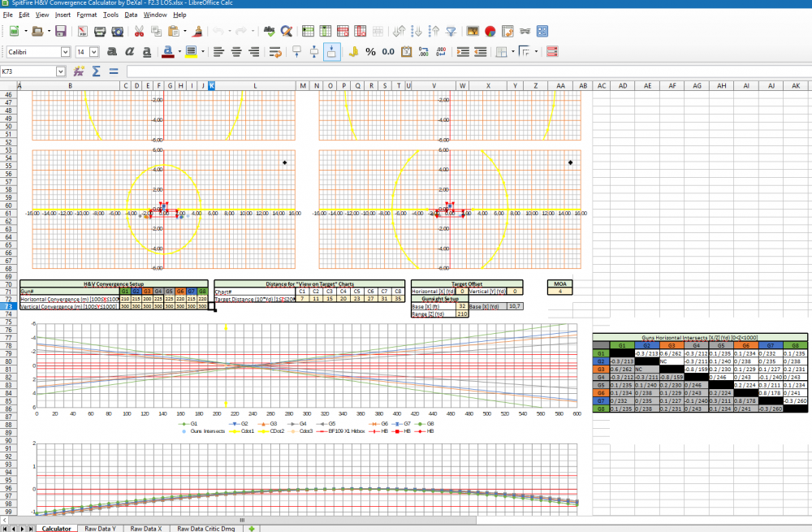Toggle Align Bottom vertical alignment
812x532 pixels.
(331, 52)
